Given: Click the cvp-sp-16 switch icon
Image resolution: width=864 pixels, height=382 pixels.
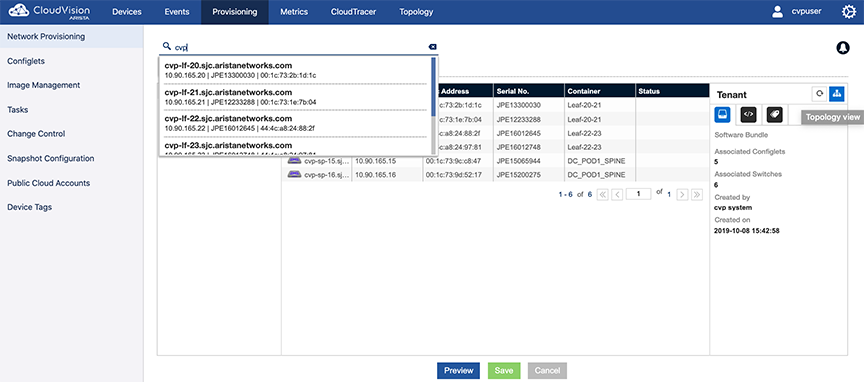Looking at the screenshot, I should point(295,174).
